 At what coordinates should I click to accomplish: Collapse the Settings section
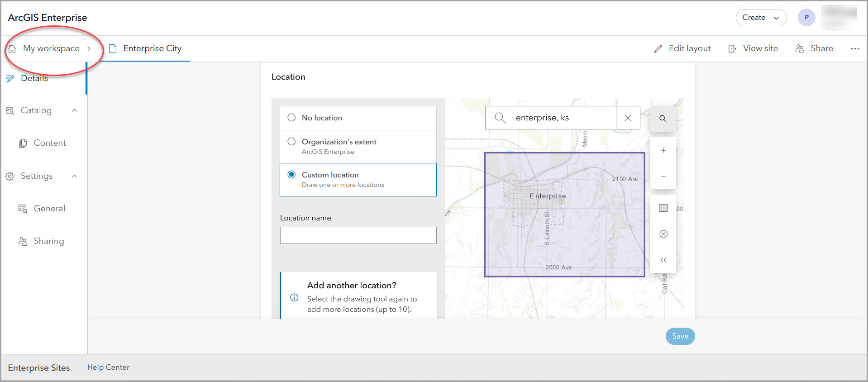(75, 176)
